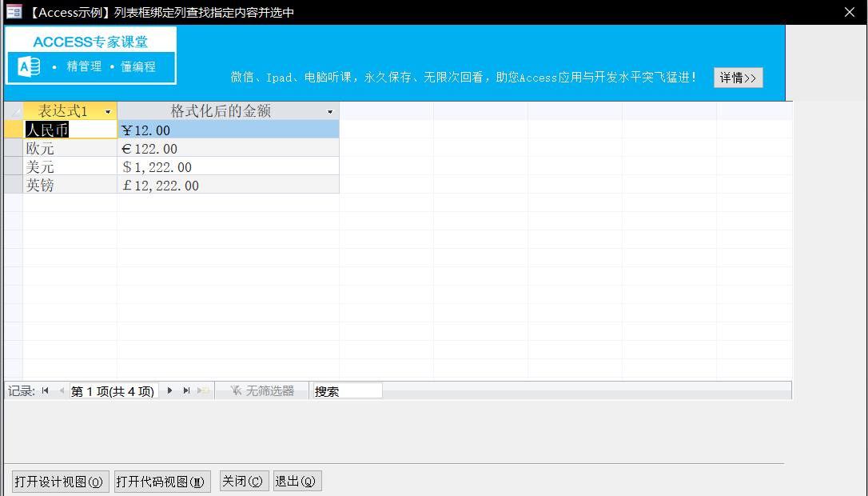This screenshot has height=496, width=868.
Task: Select the 人民币 cell
Action: [70, 130]
